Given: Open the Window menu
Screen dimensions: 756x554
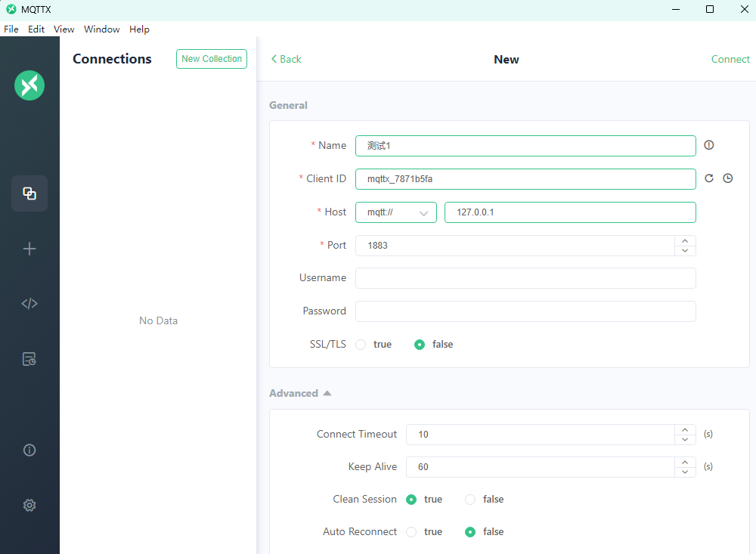Looking at the screenshot, I should point(102,29).
